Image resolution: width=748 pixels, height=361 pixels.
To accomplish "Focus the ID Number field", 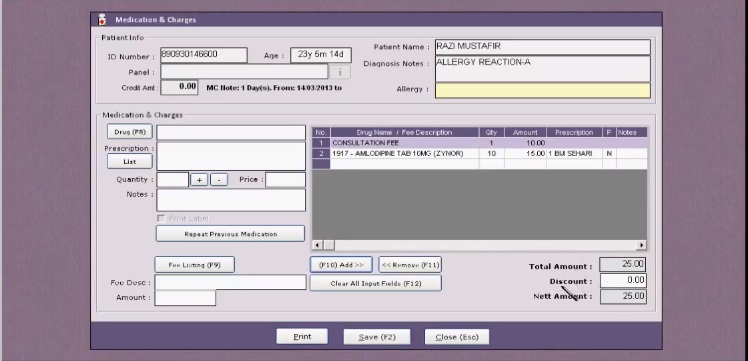I will coord(204,55).
